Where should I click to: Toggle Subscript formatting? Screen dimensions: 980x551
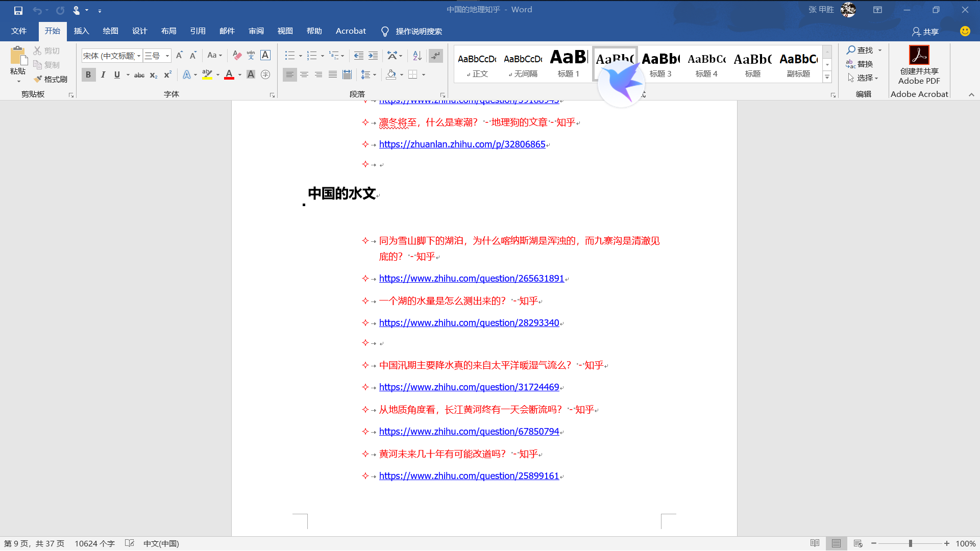pyautogui.click(x=153, y=75)
